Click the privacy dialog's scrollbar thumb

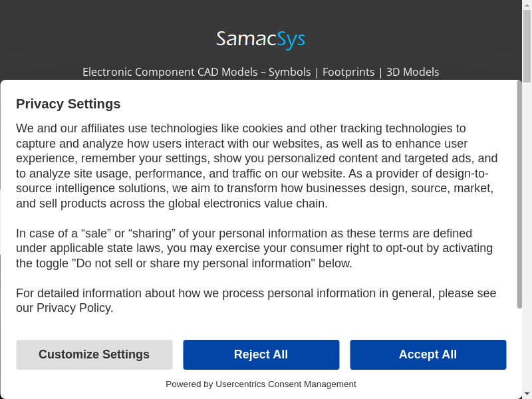pyautogui.click(x=519, y=194)
